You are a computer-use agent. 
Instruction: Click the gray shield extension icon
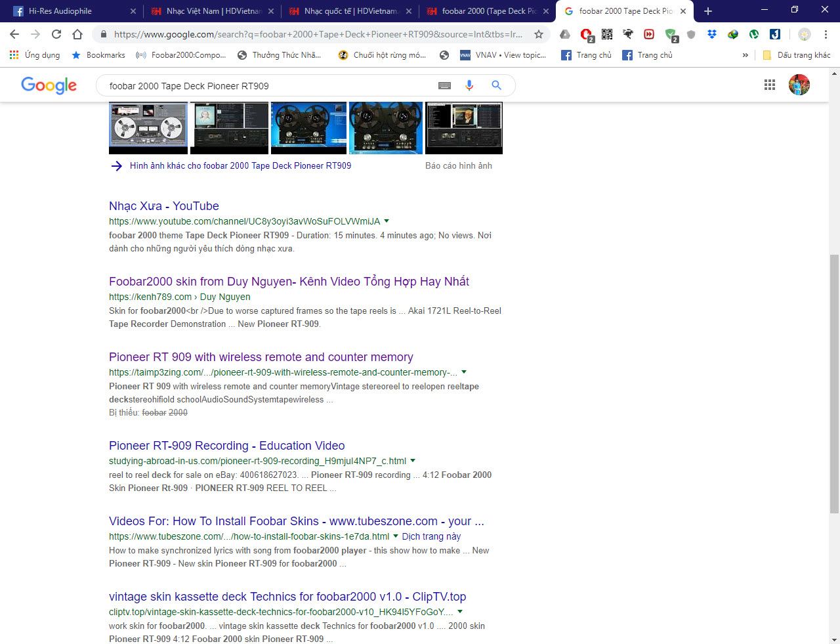[x=691, y=34]
